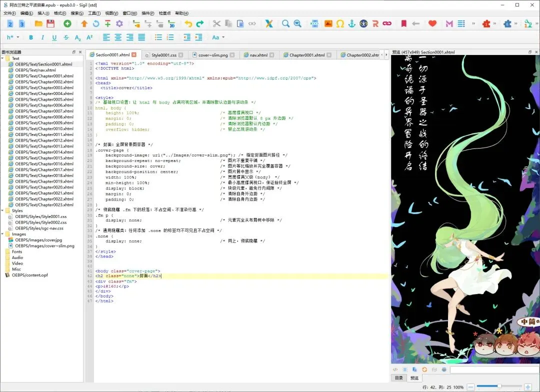The width and height of the screenshot is (540, 392).
Task: Add a new file with the green plus icon
Action: [67, 23]
